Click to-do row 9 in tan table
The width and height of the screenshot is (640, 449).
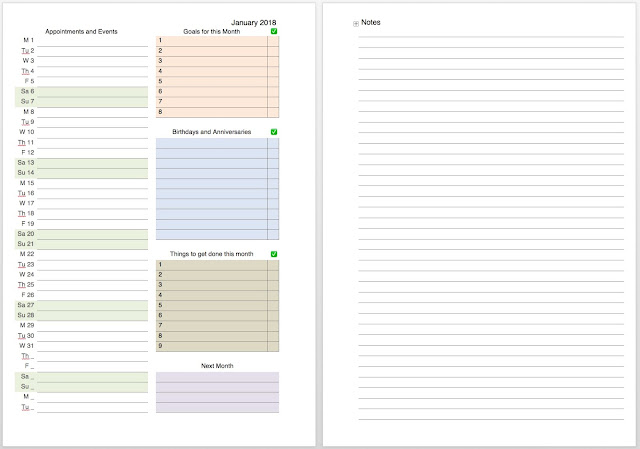click(x=218, y=346)
